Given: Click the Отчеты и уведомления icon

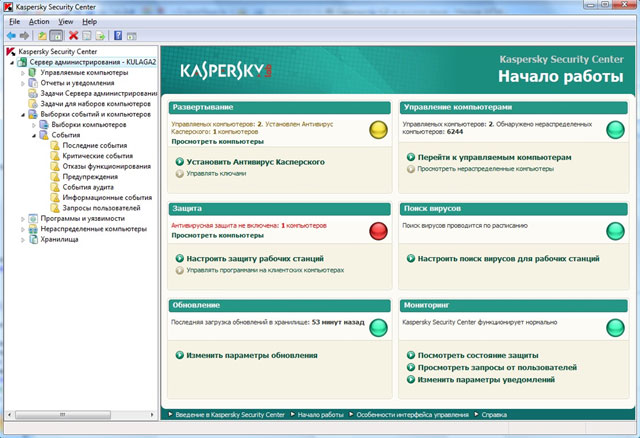Looking at the screenshot, I should (33, 83).
